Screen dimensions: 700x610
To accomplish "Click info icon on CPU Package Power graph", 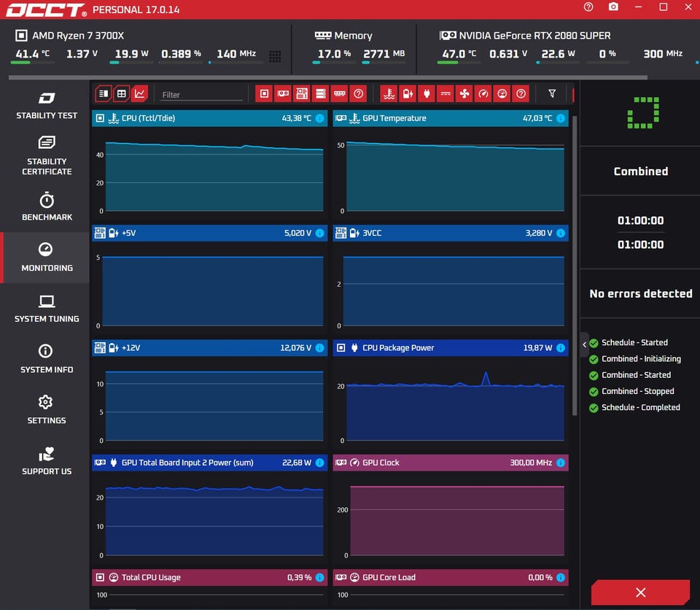I will 561,348.
